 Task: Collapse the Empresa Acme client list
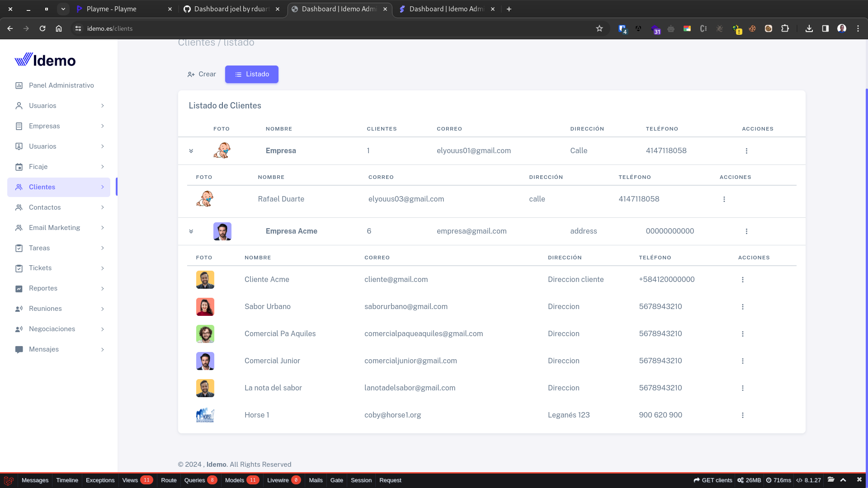coord(191,231)
